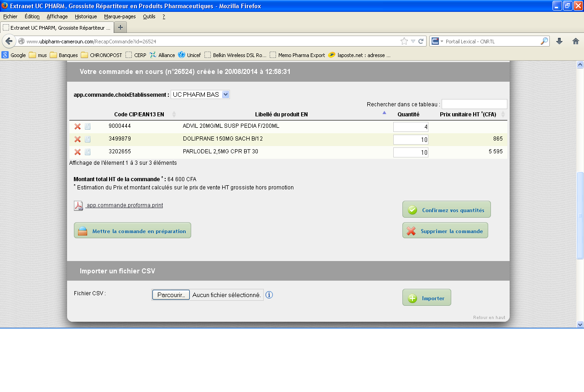Open the CERP bookmark

[136, 55]
